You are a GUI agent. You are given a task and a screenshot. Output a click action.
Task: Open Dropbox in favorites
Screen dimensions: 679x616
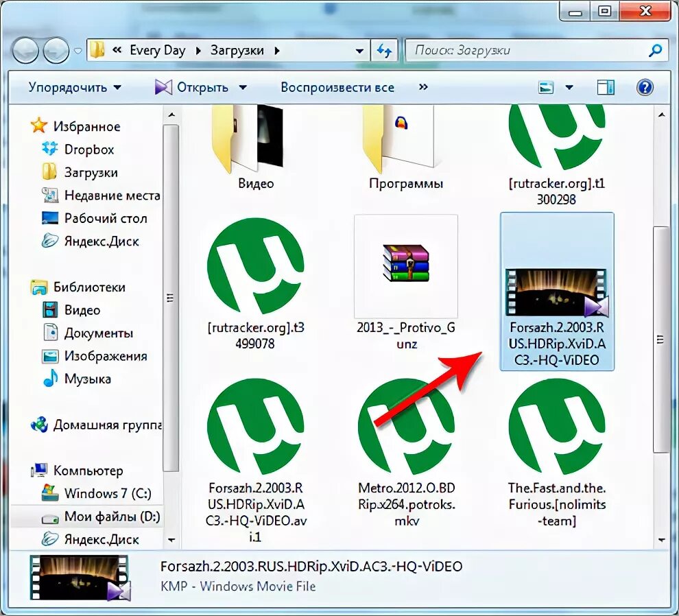pos(78,149)
